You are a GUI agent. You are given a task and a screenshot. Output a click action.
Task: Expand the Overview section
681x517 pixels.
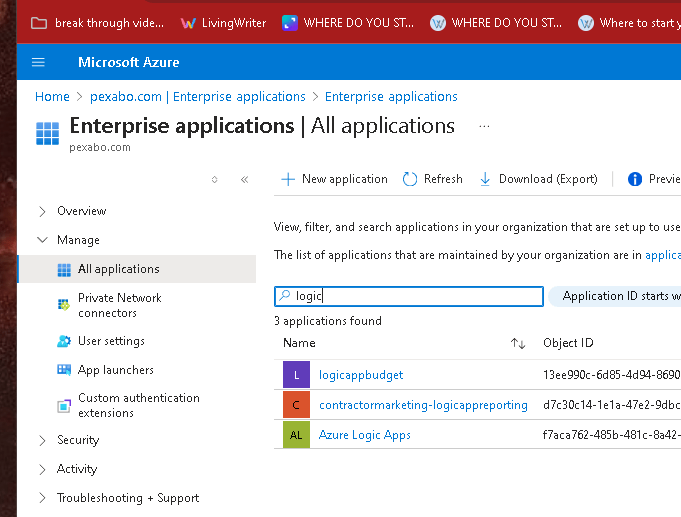pos(42,212)
